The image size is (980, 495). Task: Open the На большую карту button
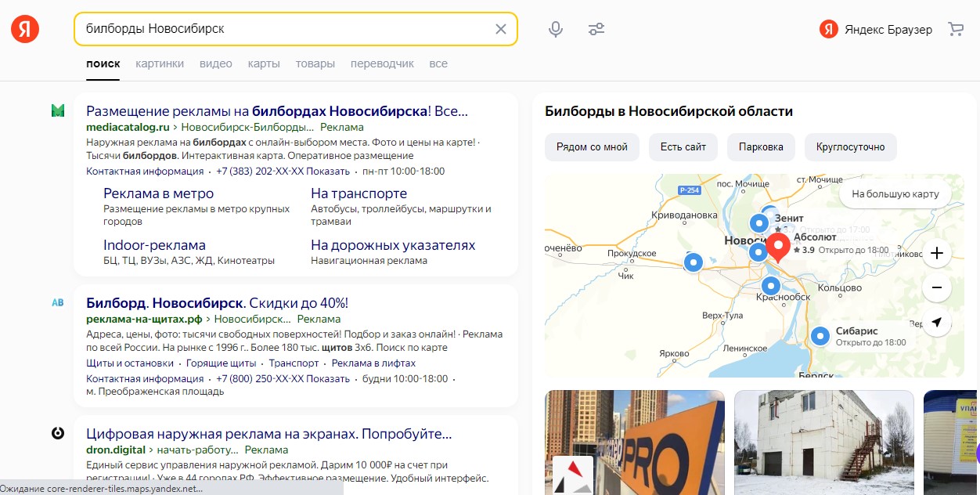895,194
